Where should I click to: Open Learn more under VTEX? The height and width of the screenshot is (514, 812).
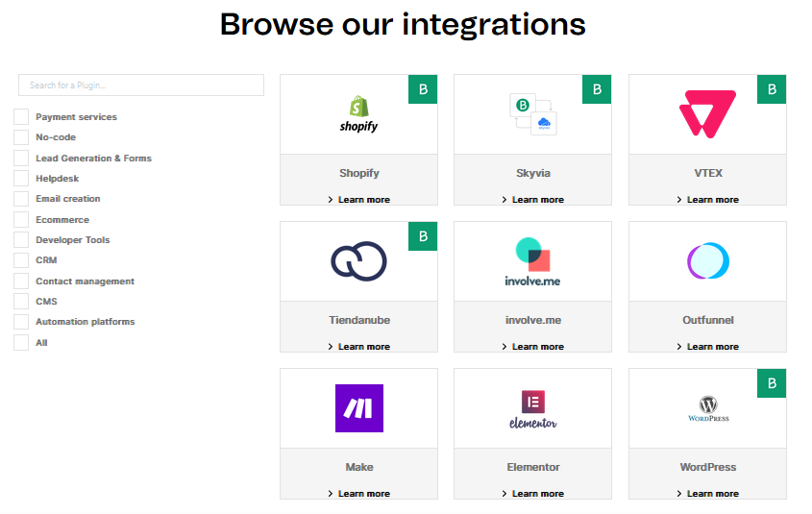[707, 200]
